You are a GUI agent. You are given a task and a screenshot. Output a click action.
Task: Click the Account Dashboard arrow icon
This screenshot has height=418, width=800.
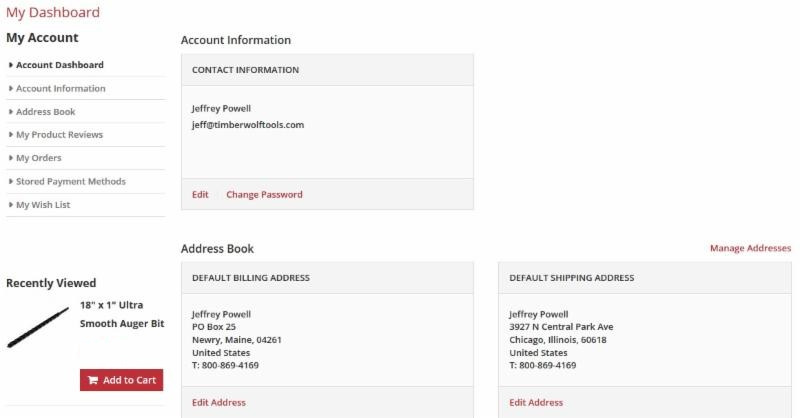10,65
